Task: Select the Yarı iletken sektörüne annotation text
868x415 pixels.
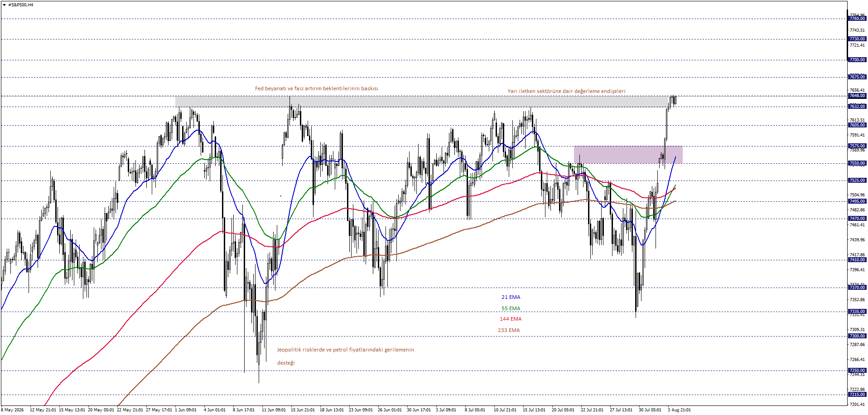Action: [566, 91]
